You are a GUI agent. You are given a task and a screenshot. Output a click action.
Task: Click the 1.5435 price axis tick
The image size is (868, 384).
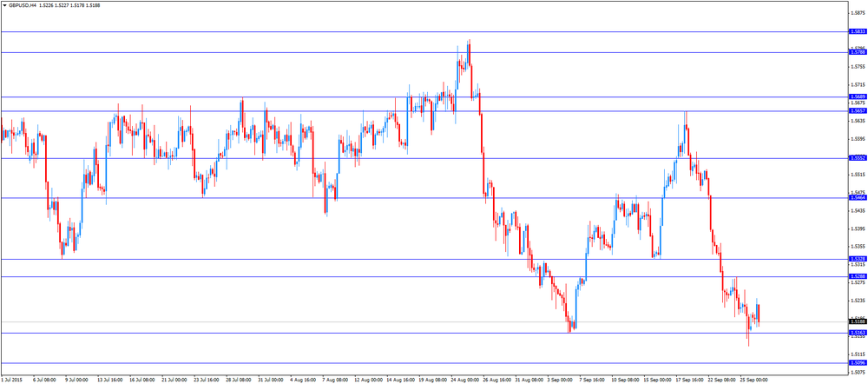(x=858, y=210)
